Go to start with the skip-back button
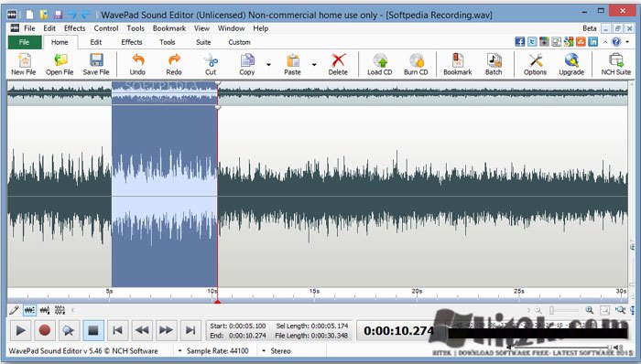 coord(117,330)
